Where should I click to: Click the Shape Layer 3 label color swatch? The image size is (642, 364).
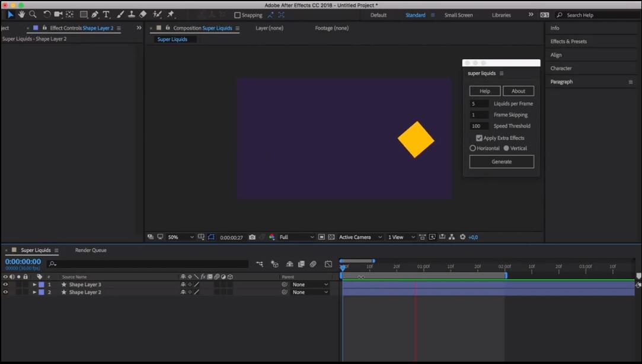click(x=41, y=285)
